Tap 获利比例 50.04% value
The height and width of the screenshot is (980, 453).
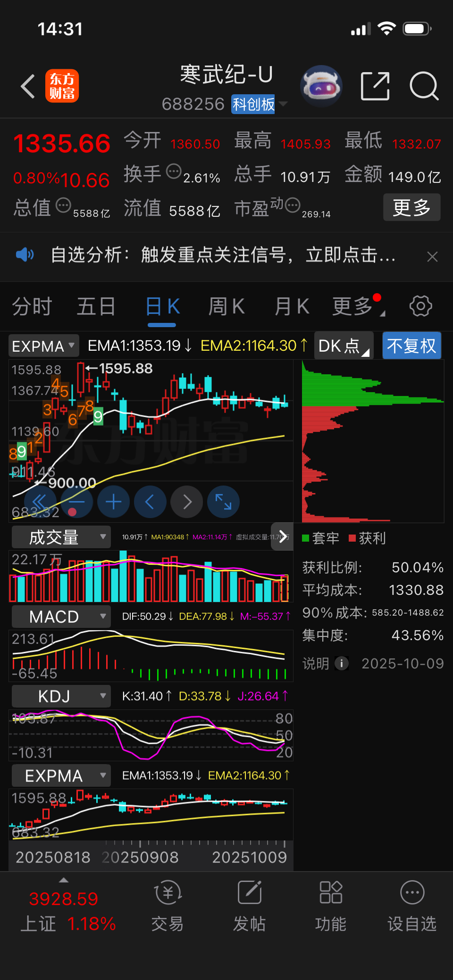click(418, 567)
